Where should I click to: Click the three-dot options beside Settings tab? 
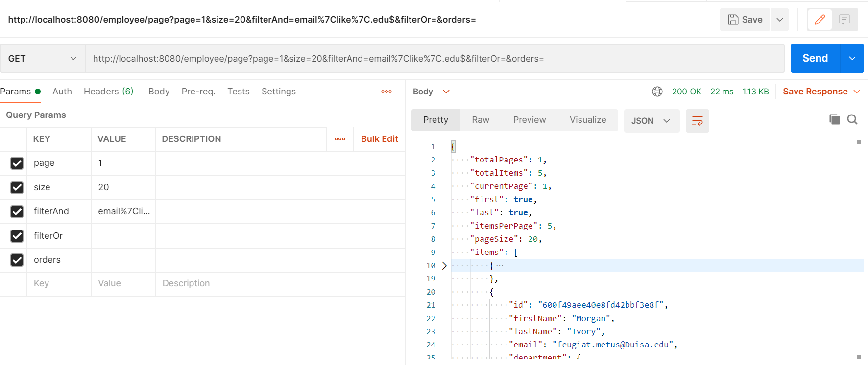(386, 92)
